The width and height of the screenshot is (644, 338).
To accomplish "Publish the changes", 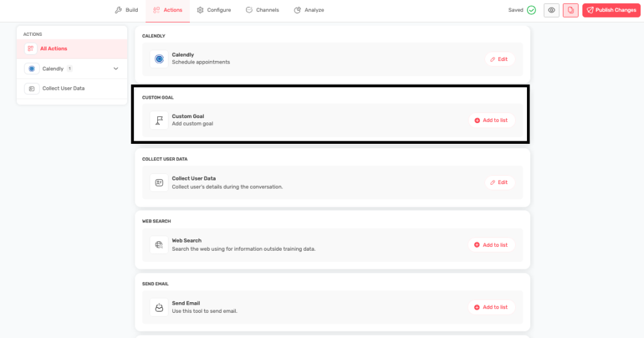I will (x=611, y=10).
